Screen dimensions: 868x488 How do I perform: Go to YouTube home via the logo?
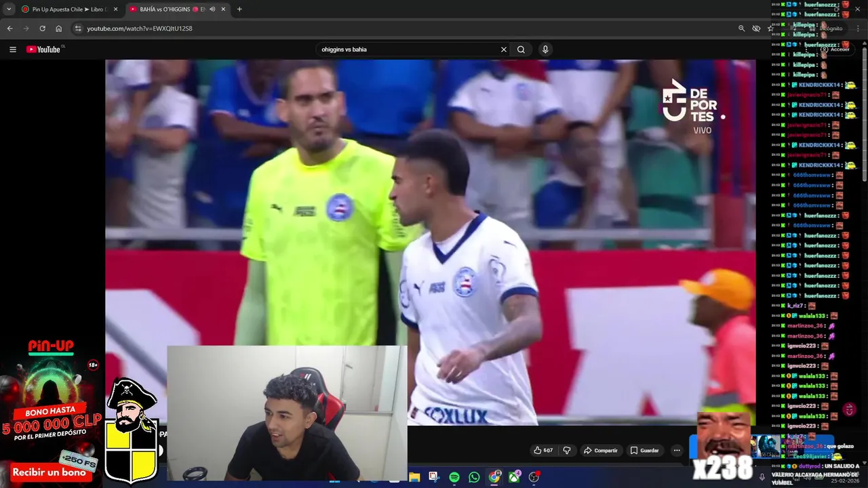pyautogui.click(x=45, y=49)
